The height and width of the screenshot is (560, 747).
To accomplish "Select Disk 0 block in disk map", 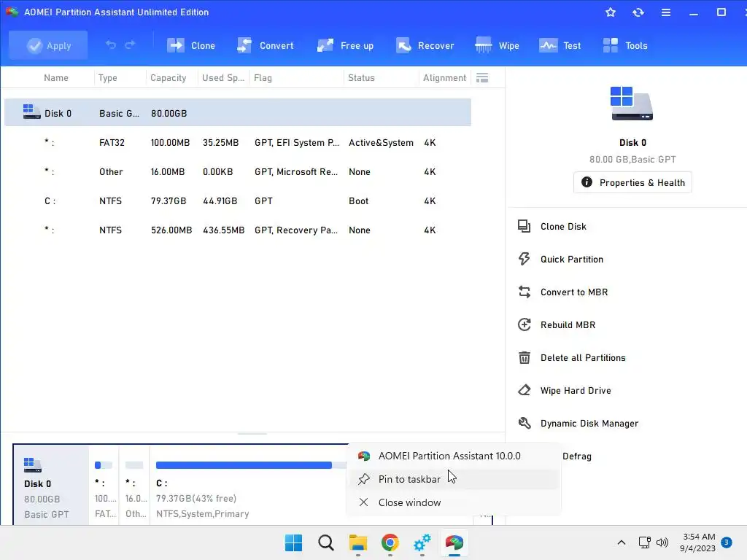I will (x=51, y=486).
